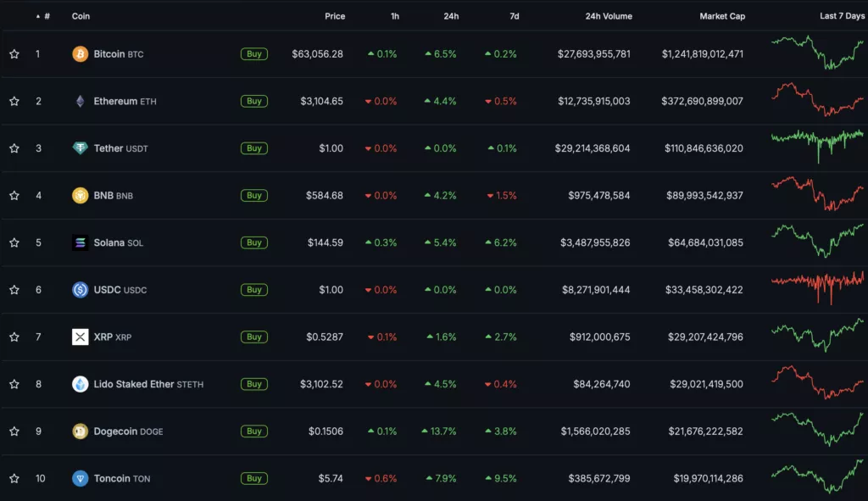Favorite Bitcoin with its star
The height and width of the screenshot is (501, 868).
pyautogui.click(x=14, y=53)
